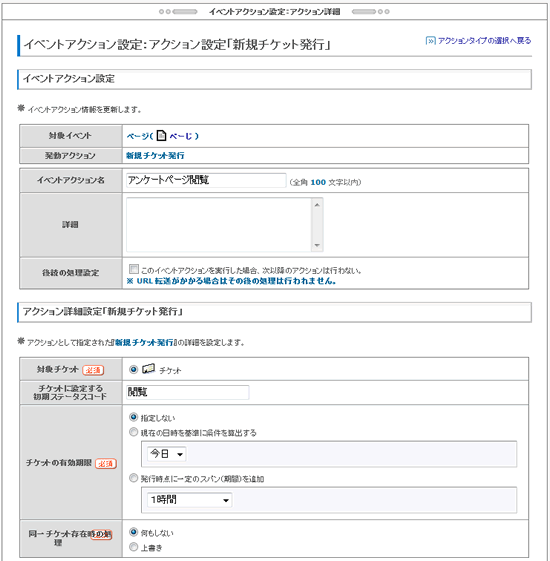
Task: Click the ticket folder icon beside チケット
Action: [x=149, y=369]
